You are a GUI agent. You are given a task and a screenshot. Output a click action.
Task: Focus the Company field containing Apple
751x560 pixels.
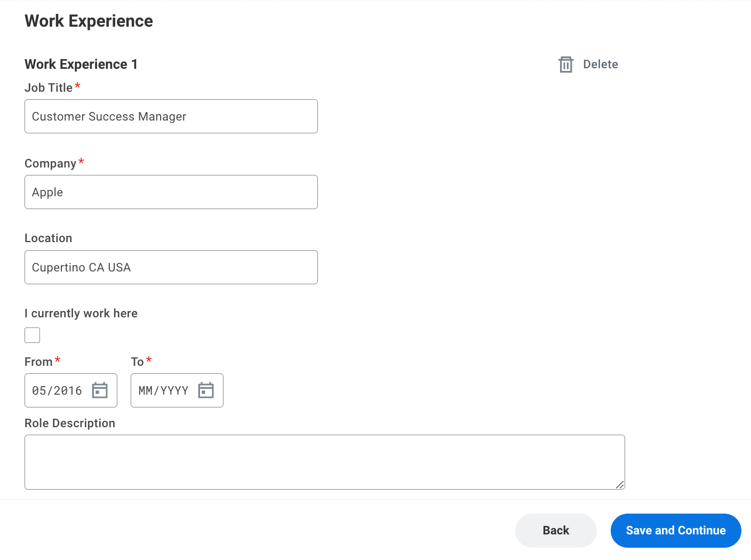click(x=171, y=192)
